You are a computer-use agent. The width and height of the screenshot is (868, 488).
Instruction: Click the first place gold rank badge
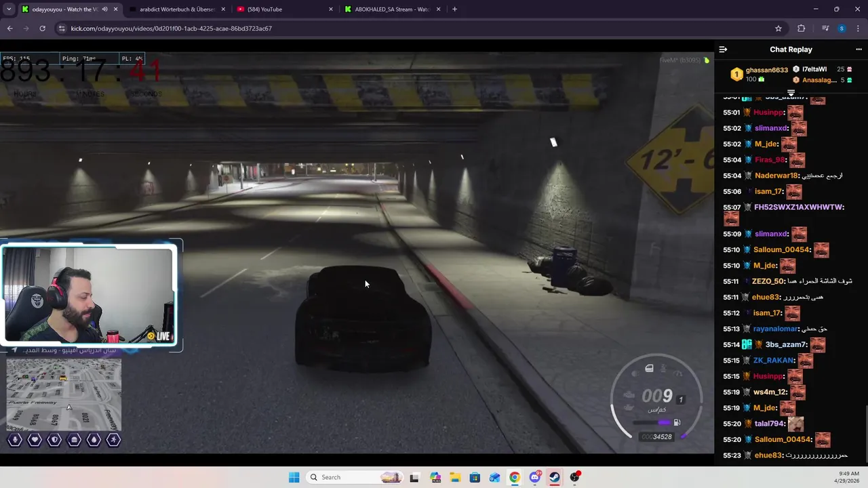736,75
